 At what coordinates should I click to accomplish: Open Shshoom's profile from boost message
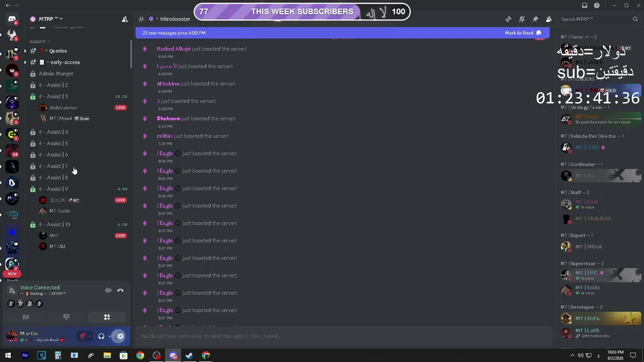[x=169, y=119]
